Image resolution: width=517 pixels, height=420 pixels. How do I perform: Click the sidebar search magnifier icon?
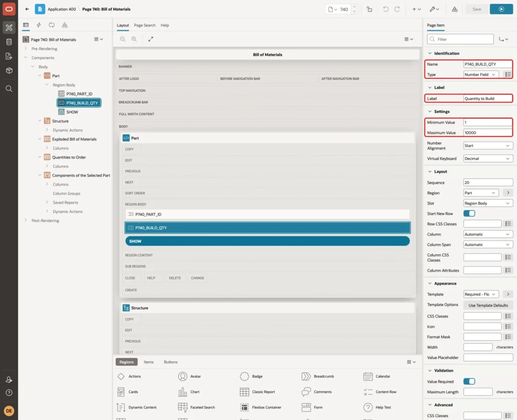pos(9,89)
